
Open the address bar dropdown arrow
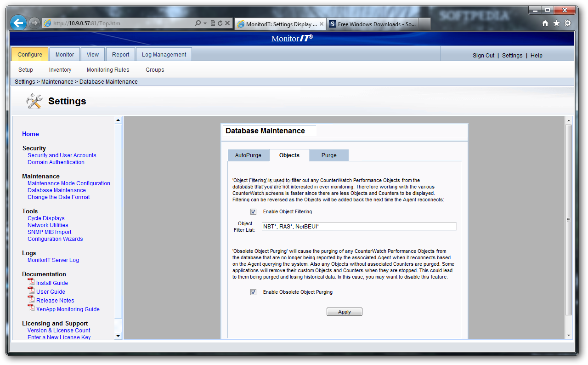(205, 23)
